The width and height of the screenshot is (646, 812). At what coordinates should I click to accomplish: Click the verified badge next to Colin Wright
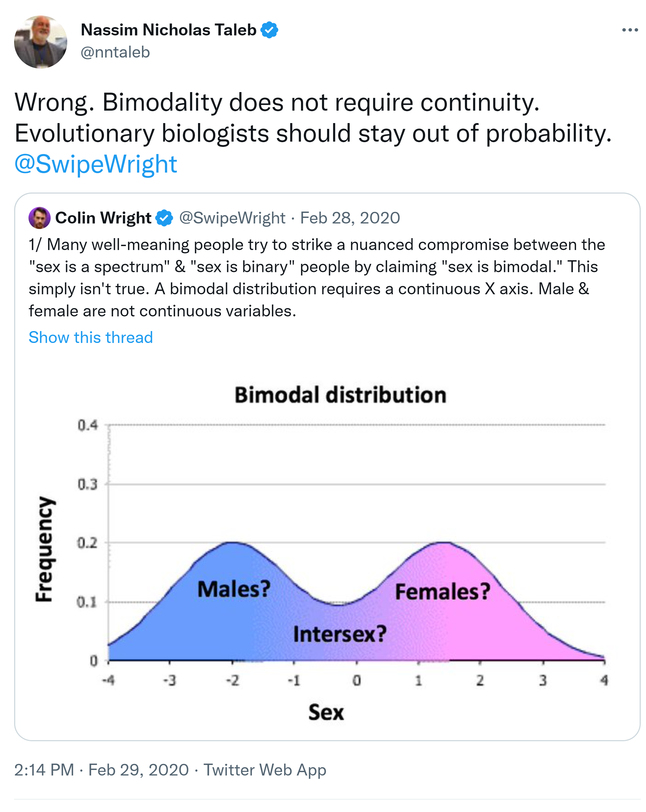(164, 218)
